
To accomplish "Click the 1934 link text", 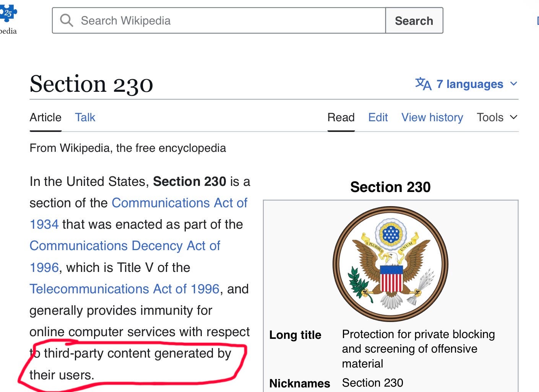I will click(44, 224).
